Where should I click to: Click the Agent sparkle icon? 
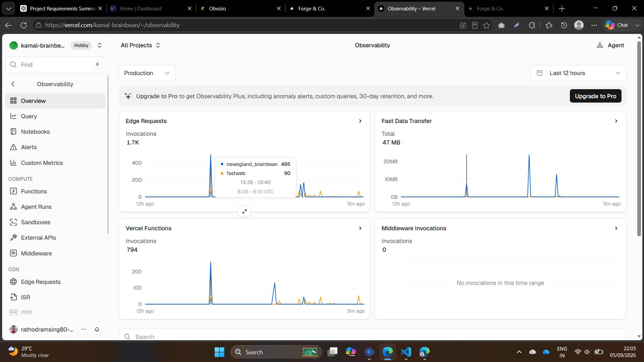(600, 45)
